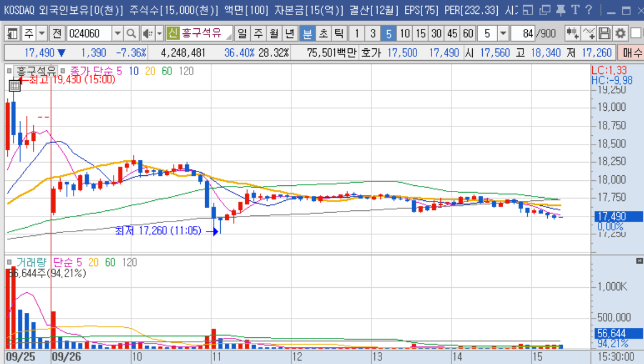Open dropdown next to 주 button

[42, 33]
